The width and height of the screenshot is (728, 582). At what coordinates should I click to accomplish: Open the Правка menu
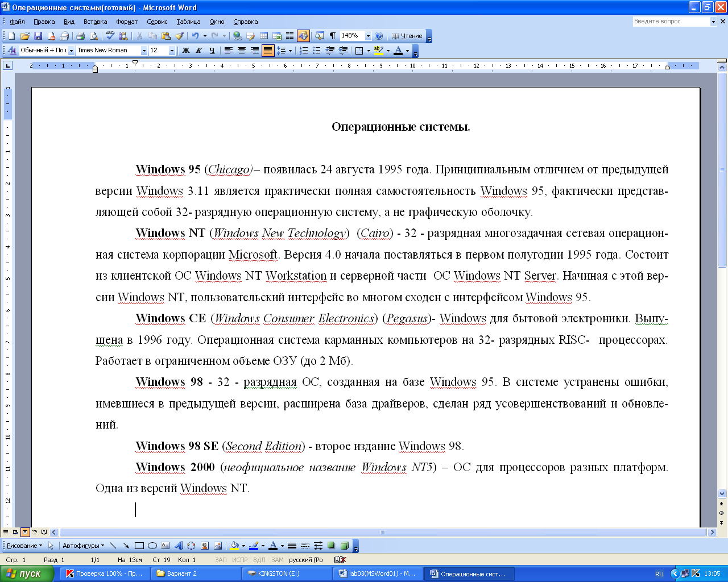(44, 22)
